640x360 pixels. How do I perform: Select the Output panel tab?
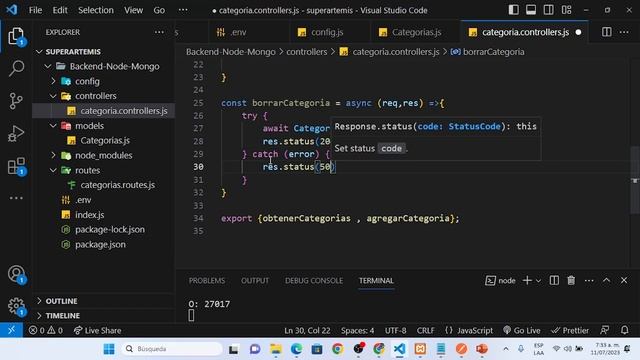point(255,281)
